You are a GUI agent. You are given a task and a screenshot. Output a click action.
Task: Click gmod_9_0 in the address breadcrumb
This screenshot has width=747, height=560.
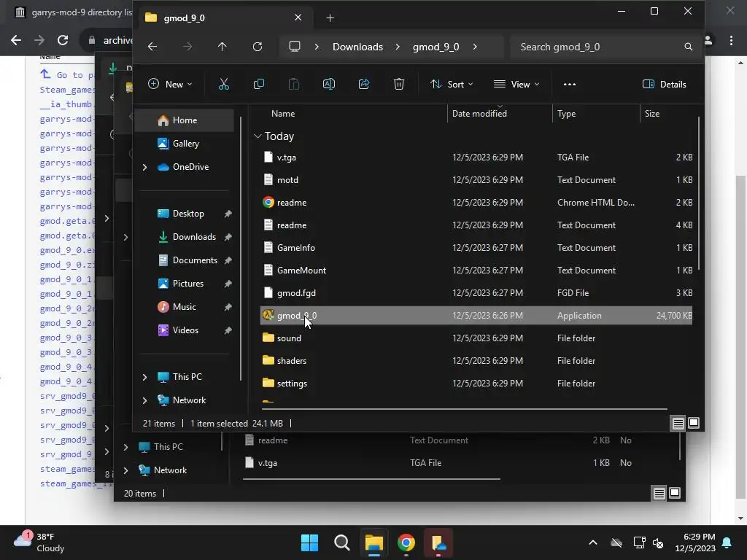tap(436, 47)
